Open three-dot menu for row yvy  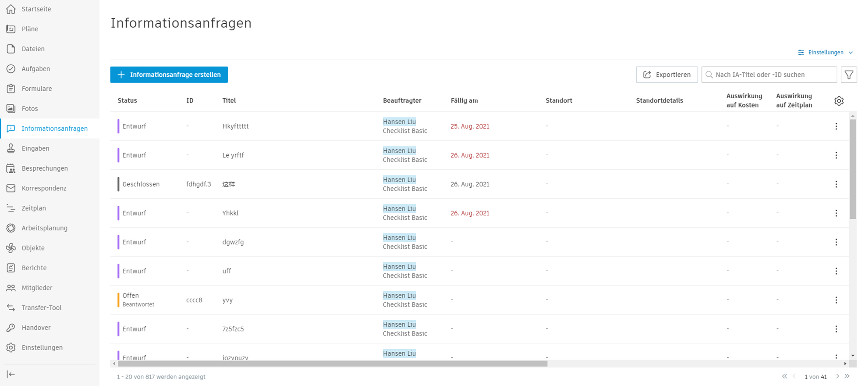(x=836, y=300)
